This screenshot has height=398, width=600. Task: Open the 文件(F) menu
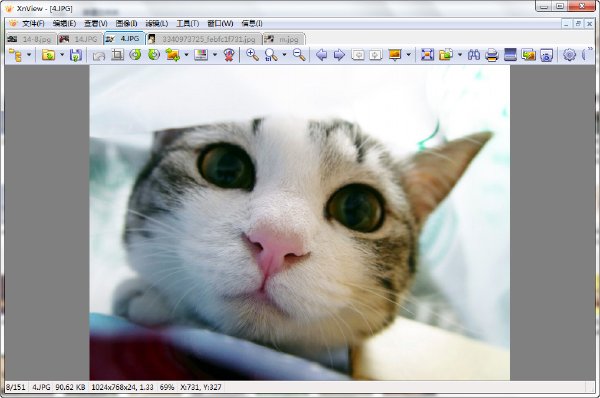click(x=33, y=24)
